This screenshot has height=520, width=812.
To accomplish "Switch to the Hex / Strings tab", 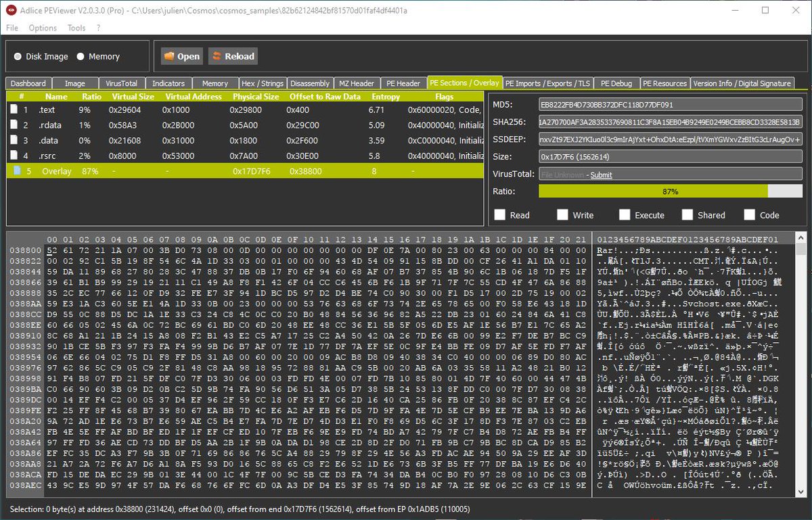I will pyautogui.click(x=263, y=83).
